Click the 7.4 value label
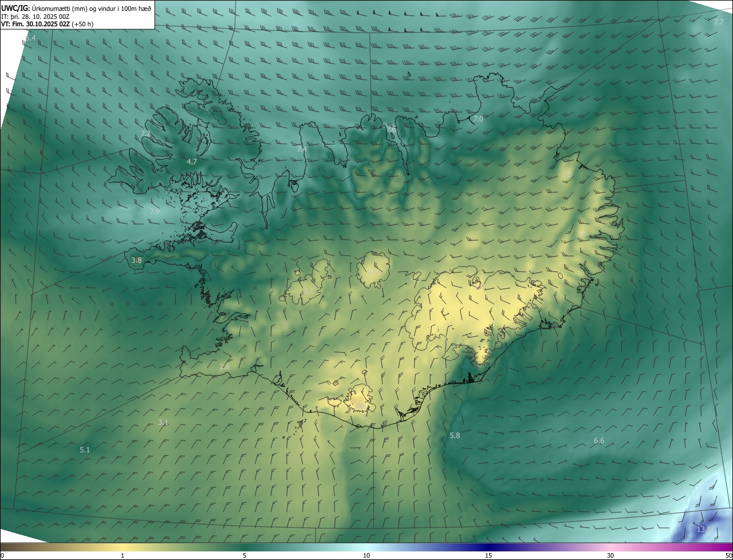This screenshot has width=733, height=560. 302,149
